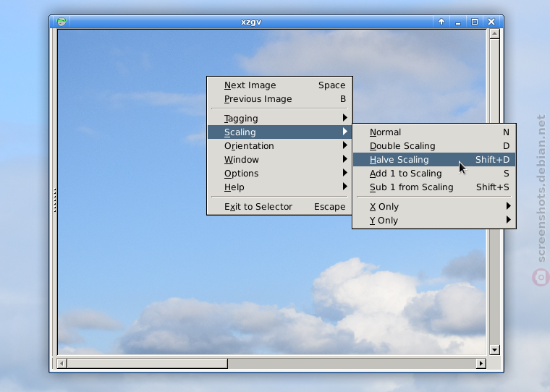Click horizontal scrollbar left arrow
Screen dimensions: 550x392
(x=62, y=363)
